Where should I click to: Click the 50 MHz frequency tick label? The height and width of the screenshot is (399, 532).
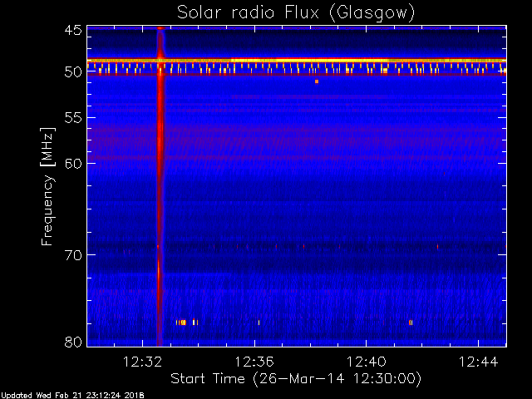click(73, 72)
